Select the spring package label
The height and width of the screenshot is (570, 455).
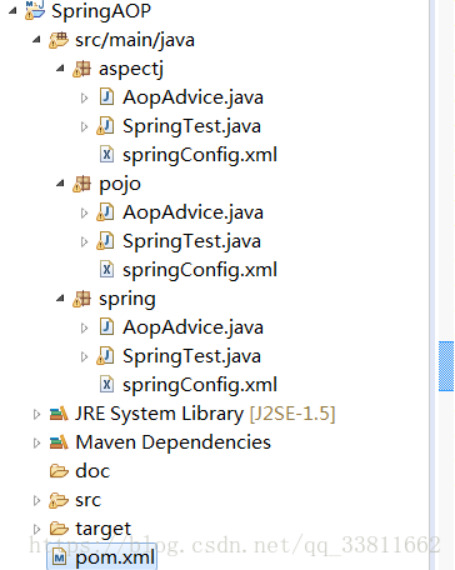point(127,300)
